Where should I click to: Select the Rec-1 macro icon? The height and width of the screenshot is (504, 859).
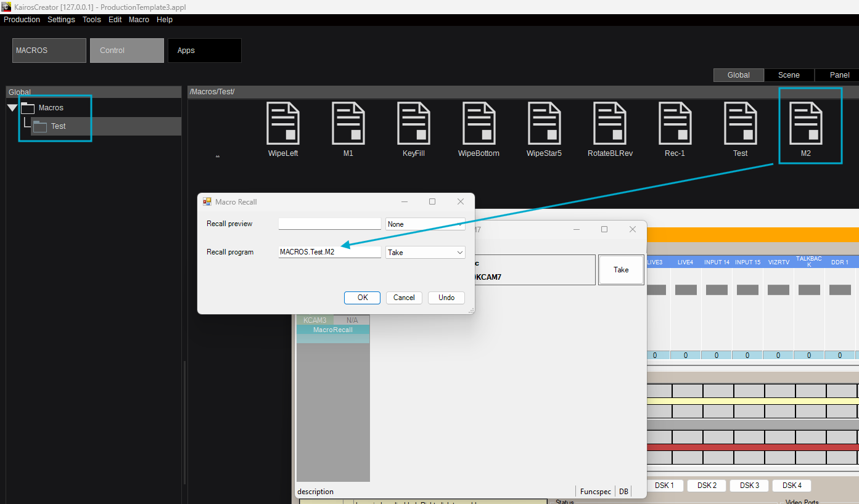[675, 123]
